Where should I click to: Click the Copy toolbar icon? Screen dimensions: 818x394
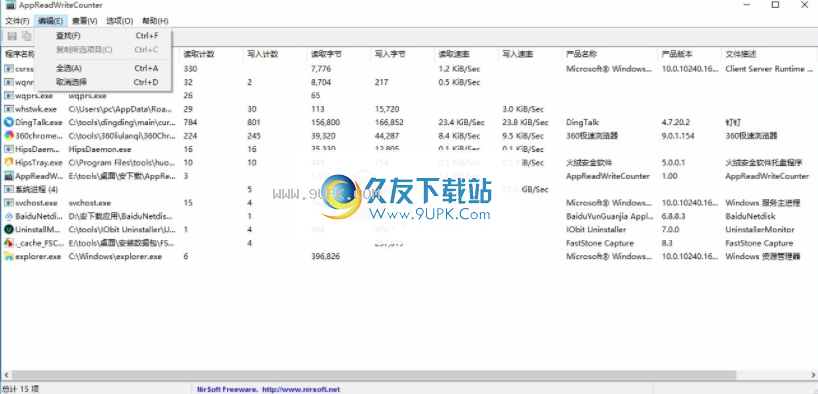pyautogui.click(x=26, y=36)
